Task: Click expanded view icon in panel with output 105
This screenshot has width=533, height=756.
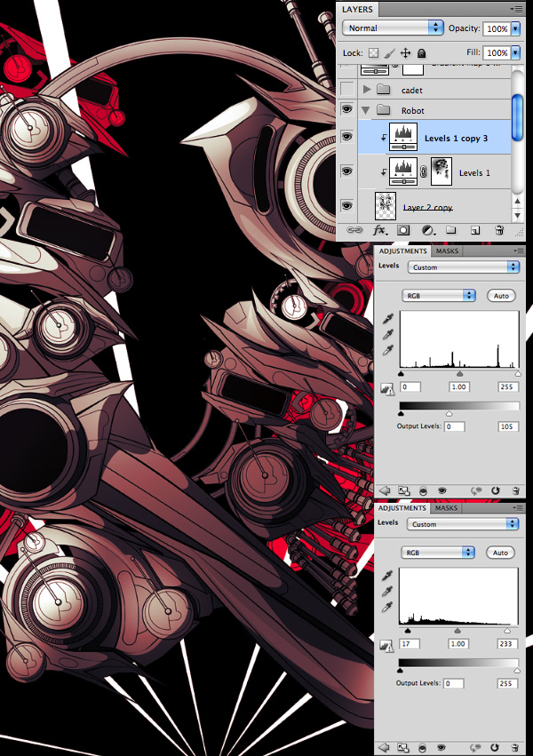Action: pyautogui.click(x=403, y=490)
